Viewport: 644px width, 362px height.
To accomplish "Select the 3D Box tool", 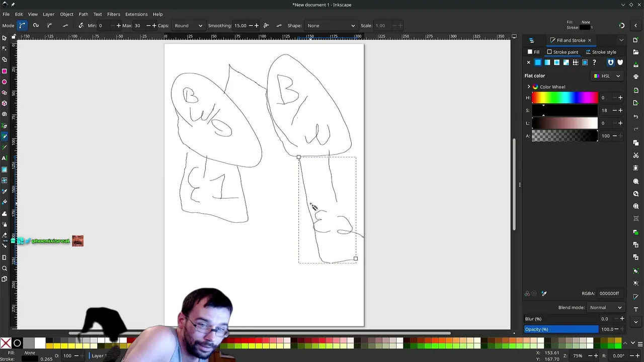I will [x=5, y=104].
